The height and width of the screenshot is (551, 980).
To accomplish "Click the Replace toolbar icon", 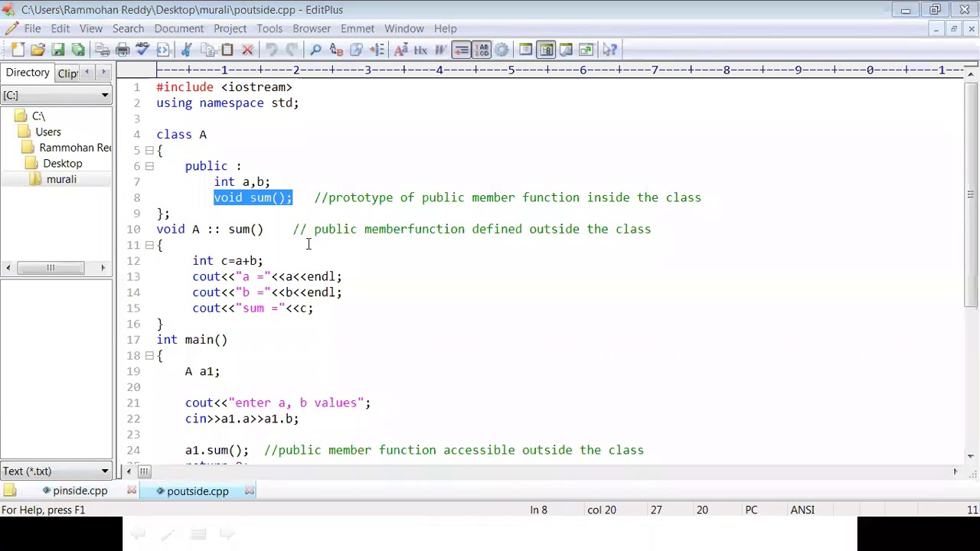I will (335, 50).
